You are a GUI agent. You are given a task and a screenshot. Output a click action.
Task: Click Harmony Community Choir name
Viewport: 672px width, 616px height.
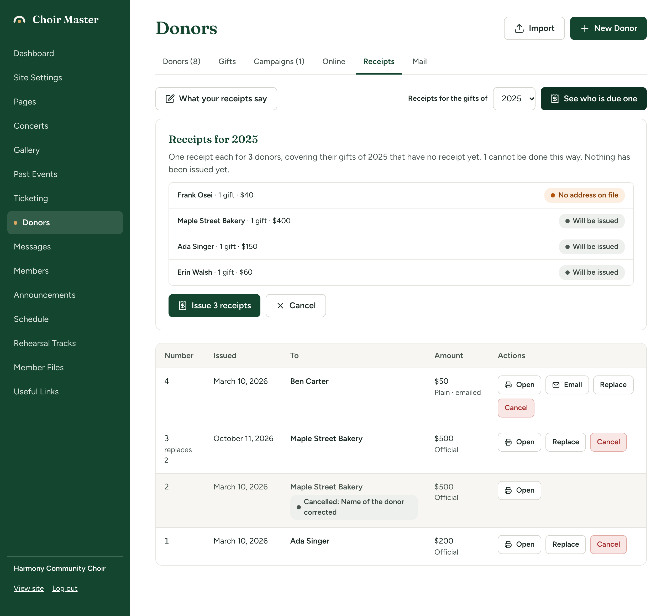click(60, 569)
